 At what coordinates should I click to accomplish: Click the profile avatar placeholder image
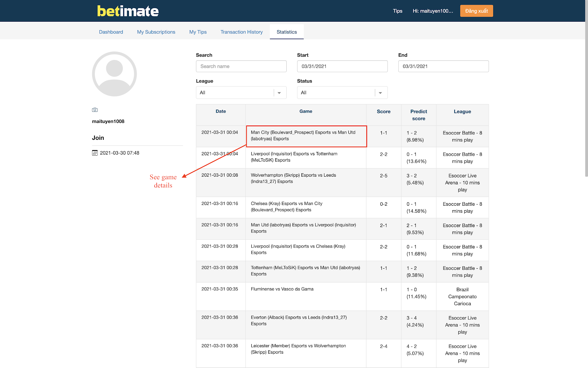[114, 74]
